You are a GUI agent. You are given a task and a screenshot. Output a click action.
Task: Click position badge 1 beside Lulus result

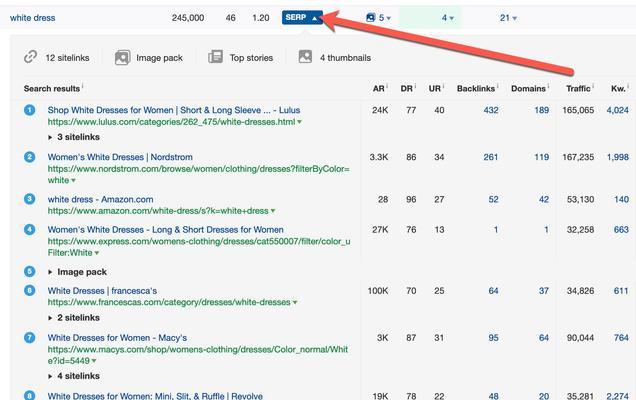coord(29,110)
